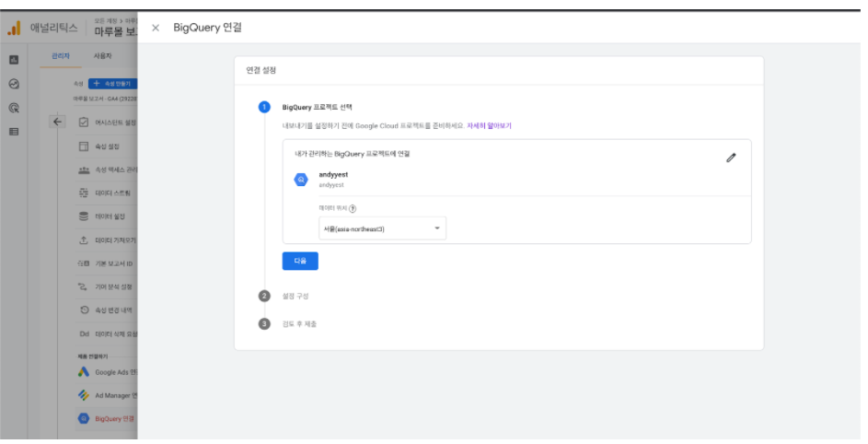Click the 연결 설정 card heading

click(x=260, y=70)
